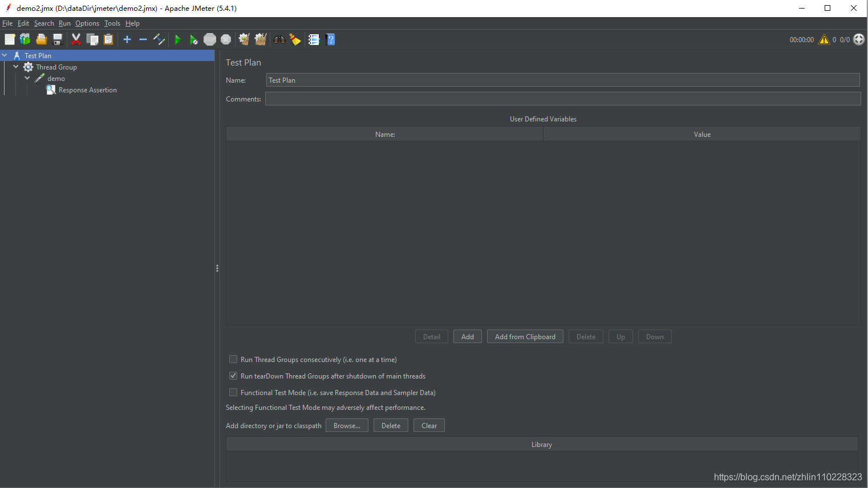Click the Start no pauses icon

point(194,39)
